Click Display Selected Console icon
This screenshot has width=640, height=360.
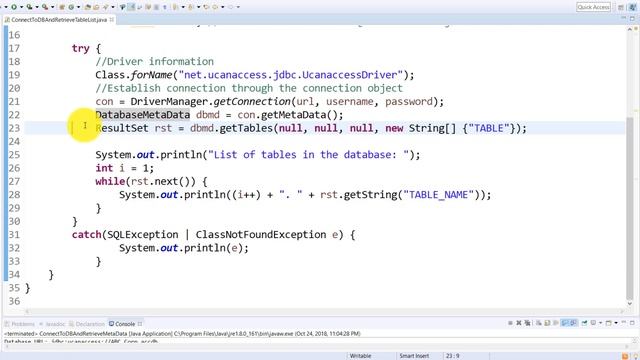(x=593, y=323)
